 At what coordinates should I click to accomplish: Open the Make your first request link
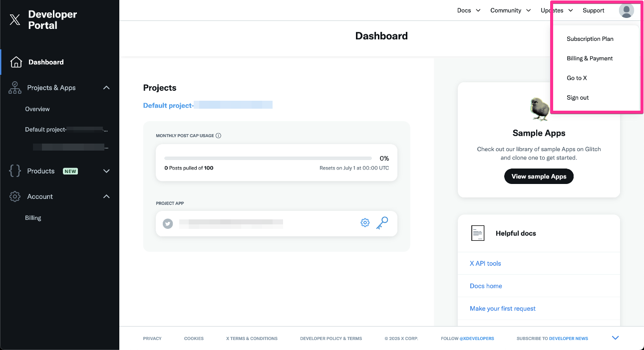[503, 309]
